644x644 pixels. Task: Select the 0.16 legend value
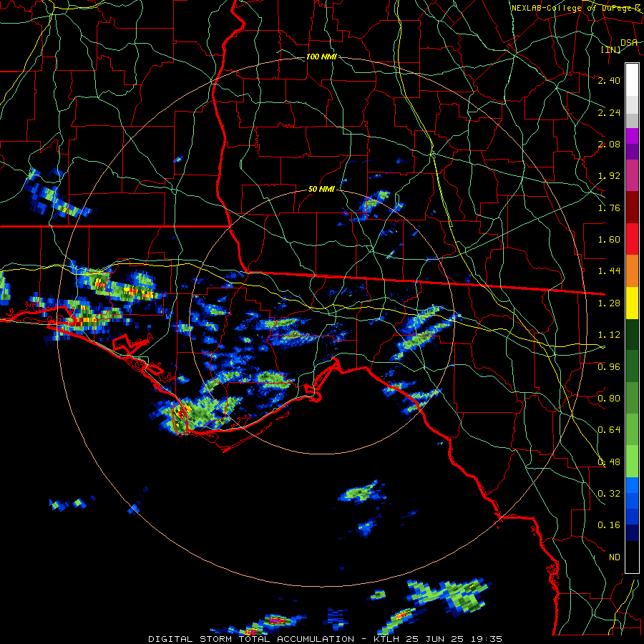pos(609,525)
